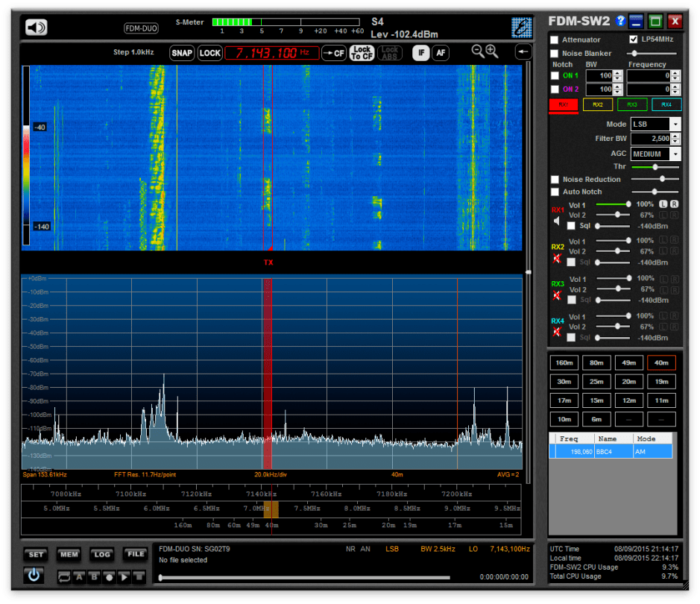700x604 pixels.
Task: Toggle the loop playback icon
Action: point(63,576)
